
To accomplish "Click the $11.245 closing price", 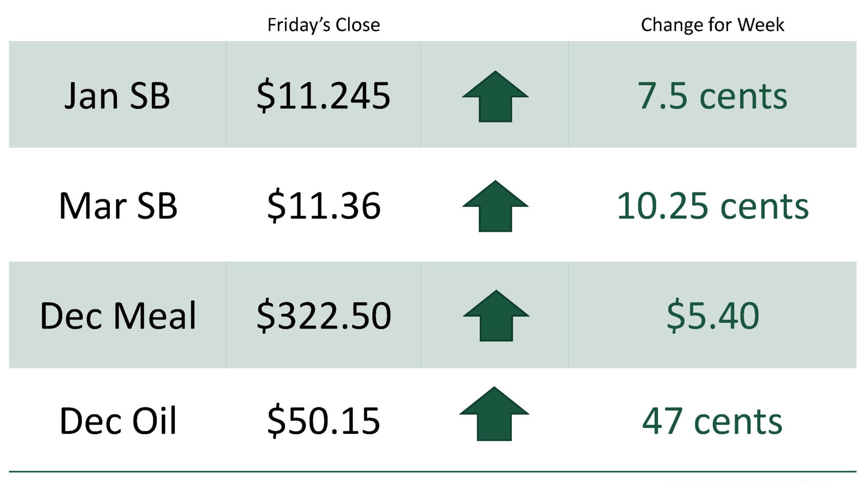I will (x=323, y=96).
